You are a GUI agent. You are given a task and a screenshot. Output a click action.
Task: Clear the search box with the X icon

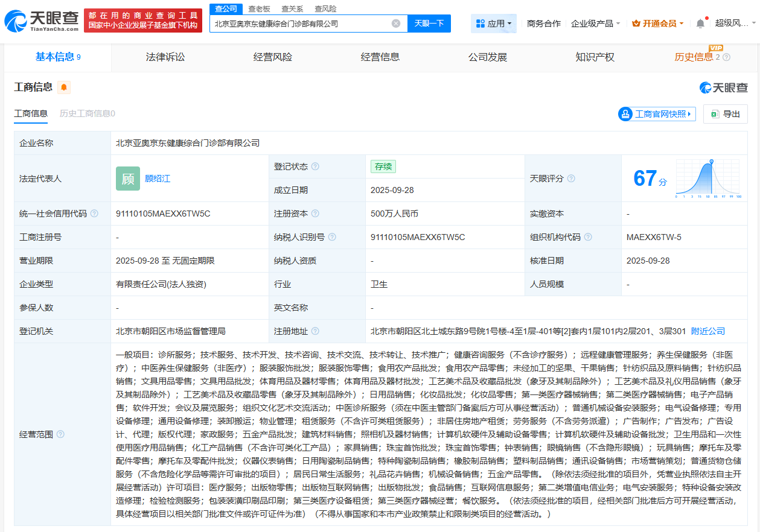[396, 23]
